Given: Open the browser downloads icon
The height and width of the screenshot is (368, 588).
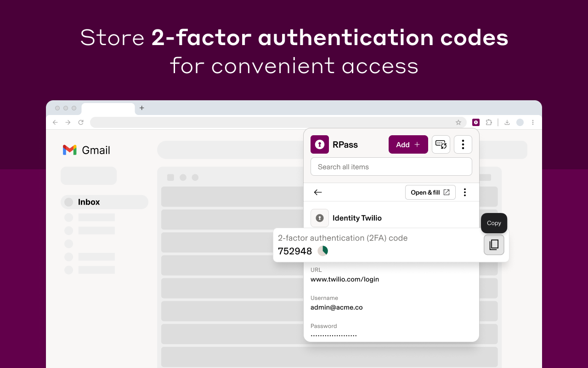Looking at the screenshot, I should point(507,122).
